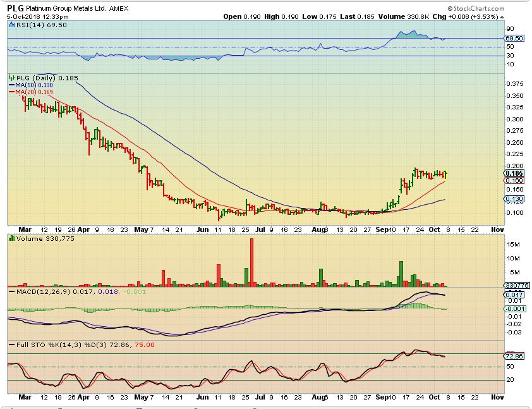The height and width of the screenshot is (409, 532).
Task: Click the 30 level on the RSI axis
Action: coord(510,56)
